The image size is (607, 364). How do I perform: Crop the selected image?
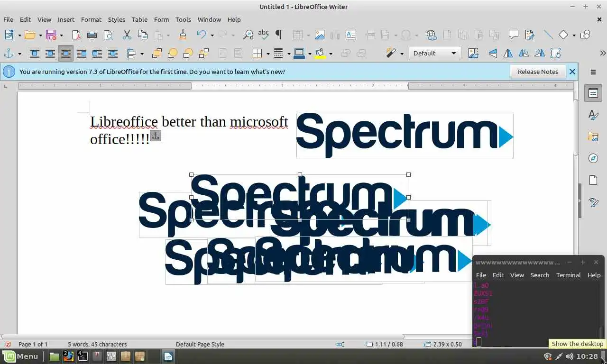pos(473,53)
